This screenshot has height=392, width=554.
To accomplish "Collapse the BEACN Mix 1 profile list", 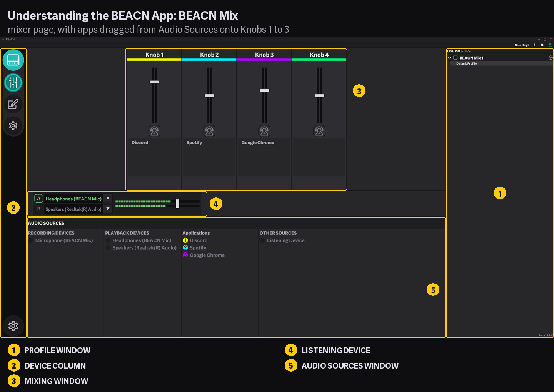I will coord(449,58).
